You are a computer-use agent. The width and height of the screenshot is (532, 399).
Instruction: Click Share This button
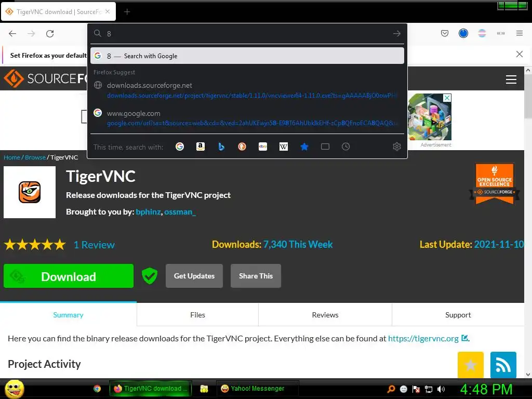point(256,276)
